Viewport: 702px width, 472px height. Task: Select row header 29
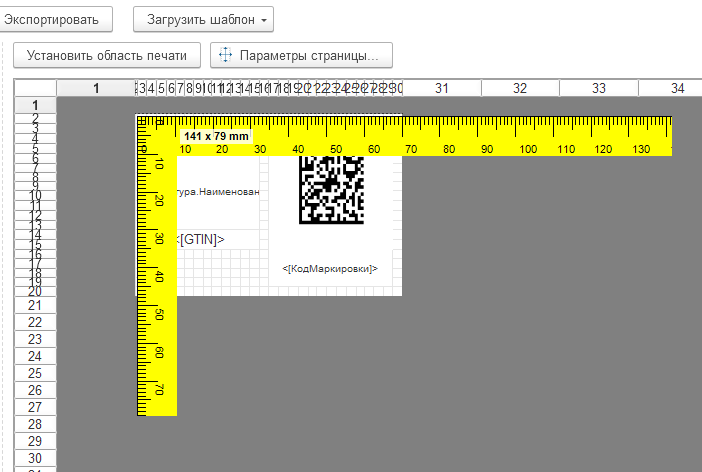[x=35, y=442]
